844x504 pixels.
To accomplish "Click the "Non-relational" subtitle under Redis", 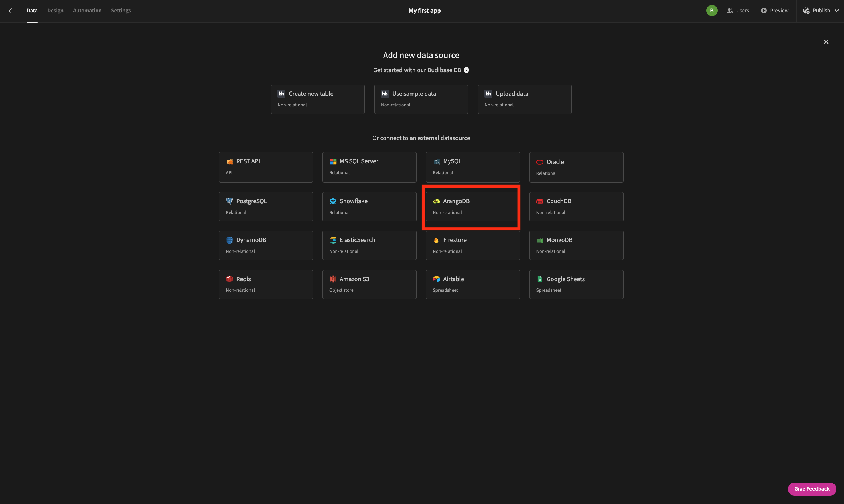I will coord(240,290).
